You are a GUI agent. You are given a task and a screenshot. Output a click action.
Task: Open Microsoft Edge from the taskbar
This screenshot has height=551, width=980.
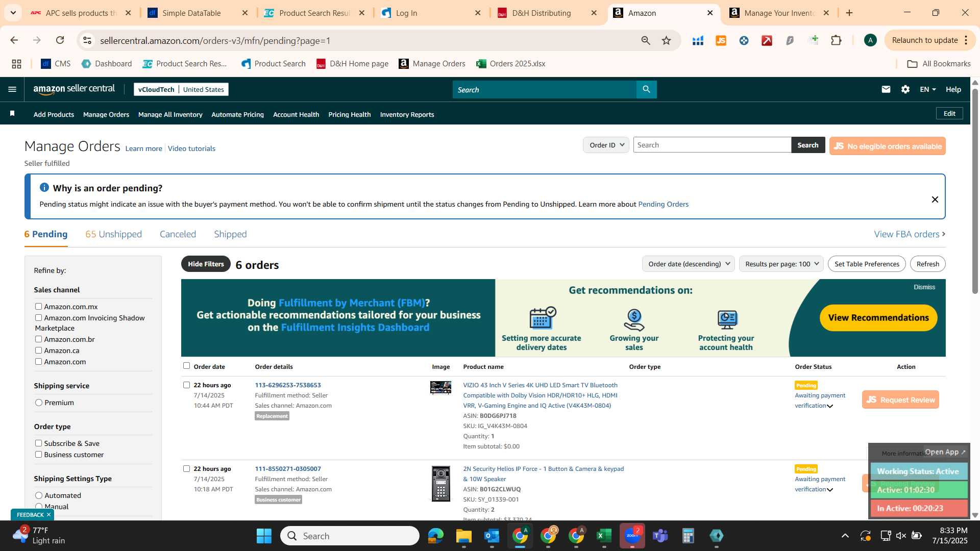[435, 536]
